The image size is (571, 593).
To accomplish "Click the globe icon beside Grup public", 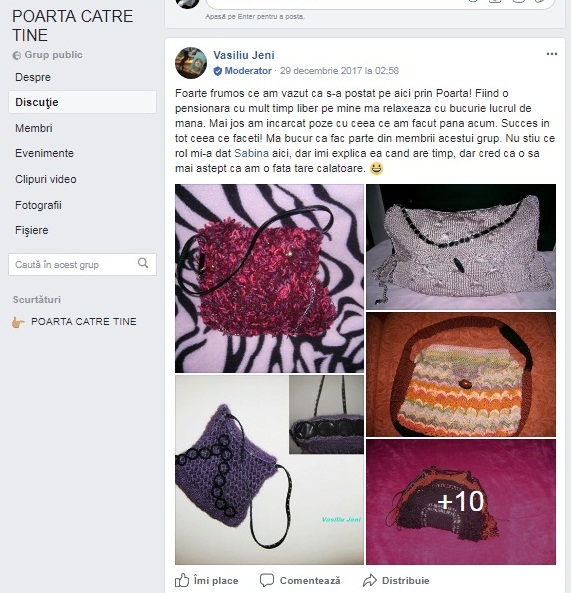I will point(17,56).
